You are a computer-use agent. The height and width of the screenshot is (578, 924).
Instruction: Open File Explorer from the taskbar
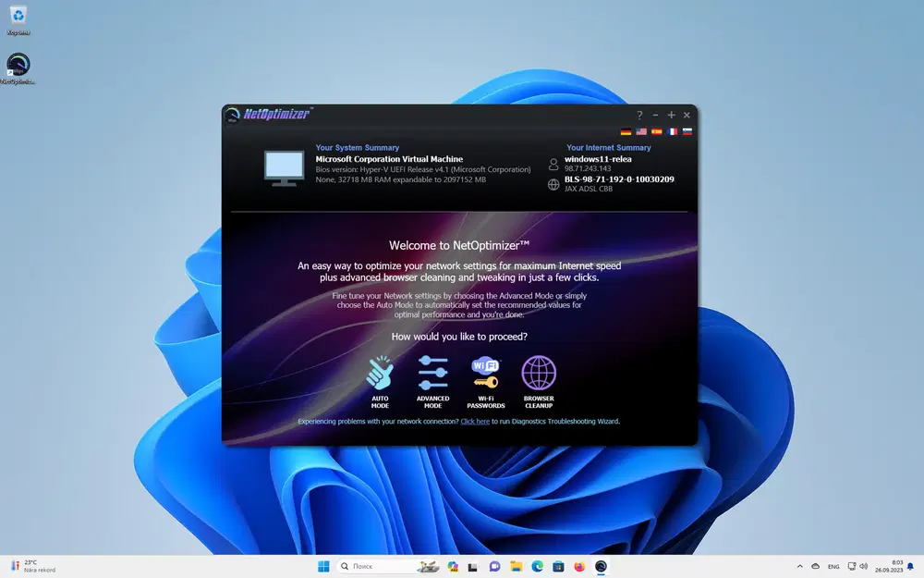coord(517,566)
